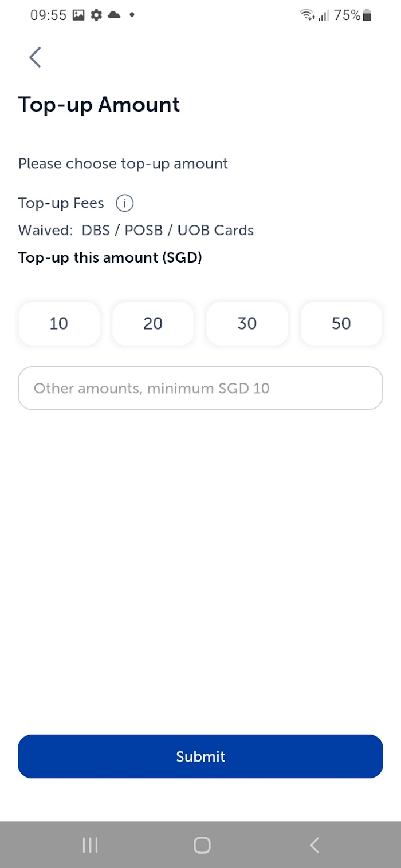Tap the settings gear in status bar
Viewport: 401px width, 868px height.
click(96, 15)
